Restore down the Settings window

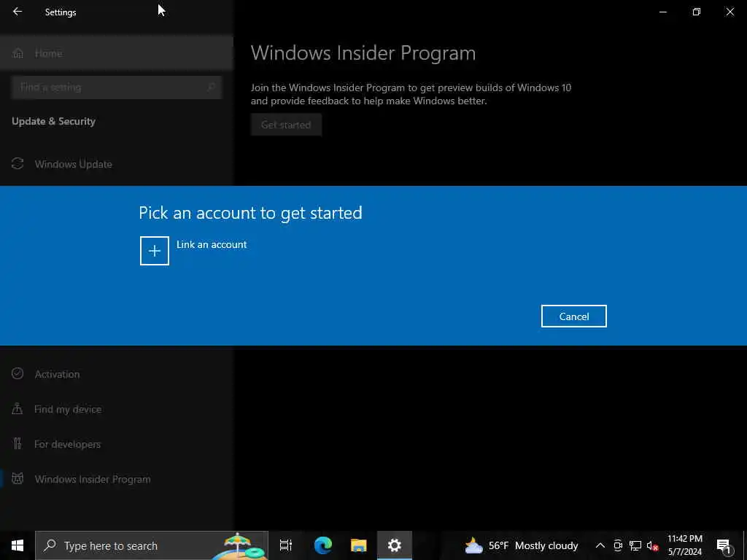tap(697, 12)
